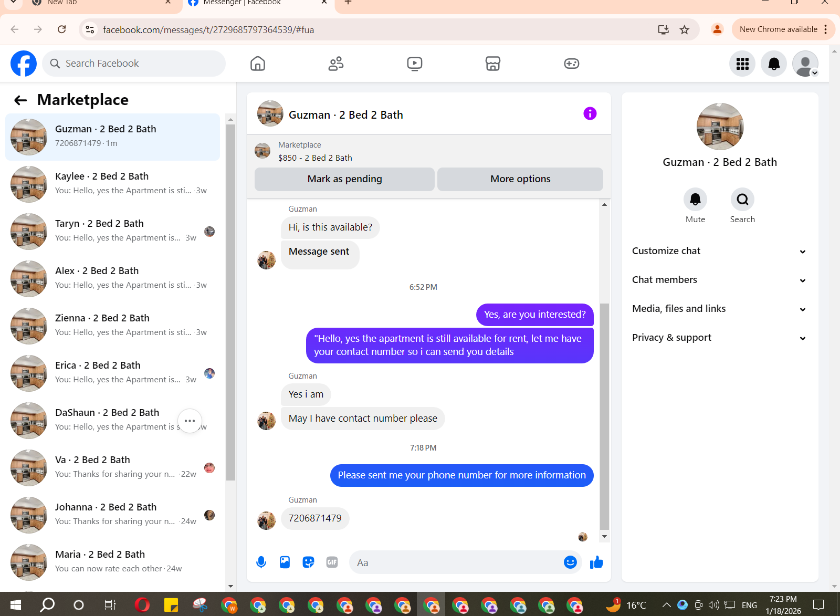Open Alex 2 Bed 2 Bath conversation

click(x=113, y=278)
